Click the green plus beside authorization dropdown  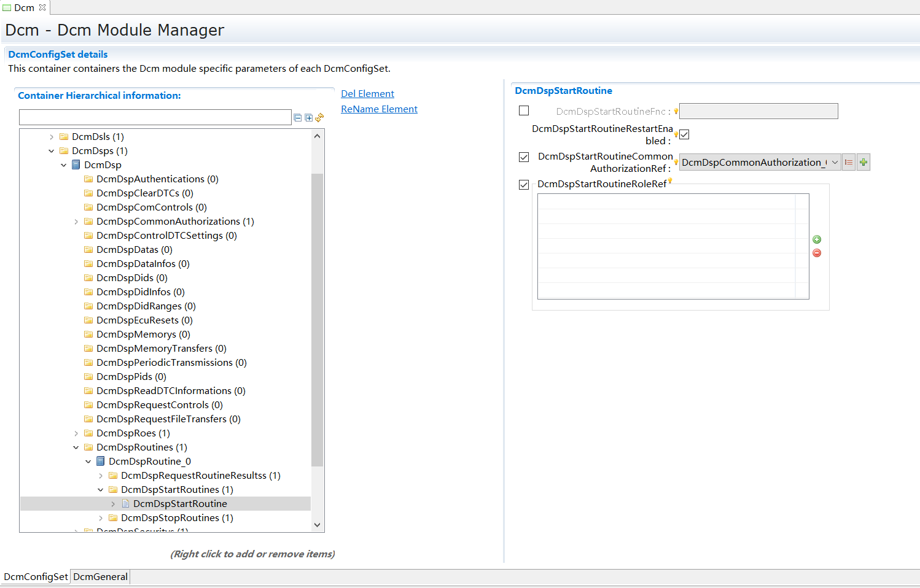click(863, 163)
